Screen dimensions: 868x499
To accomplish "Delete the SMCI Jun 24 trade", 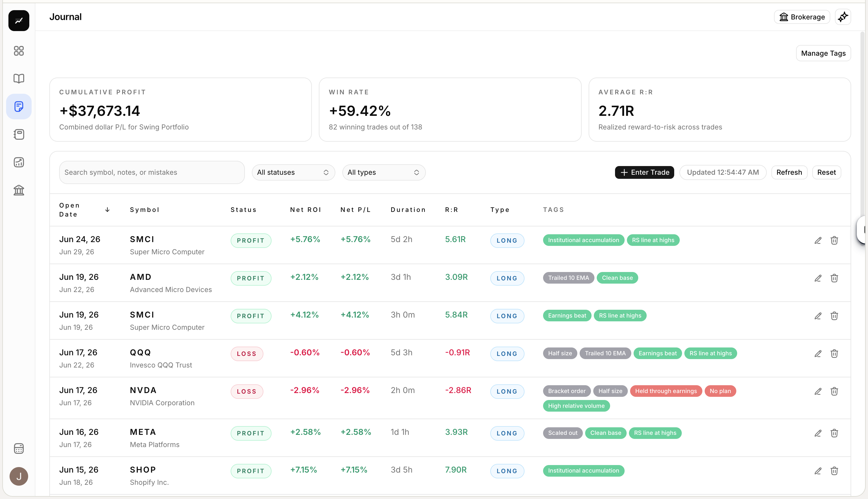I will (834, 241).
